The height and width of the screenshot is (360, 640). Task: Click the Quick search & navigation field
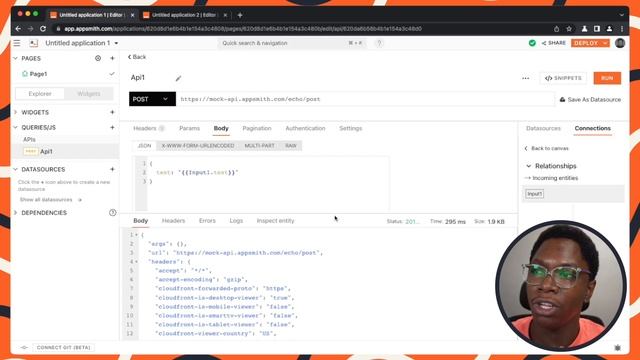click(292, 43)
